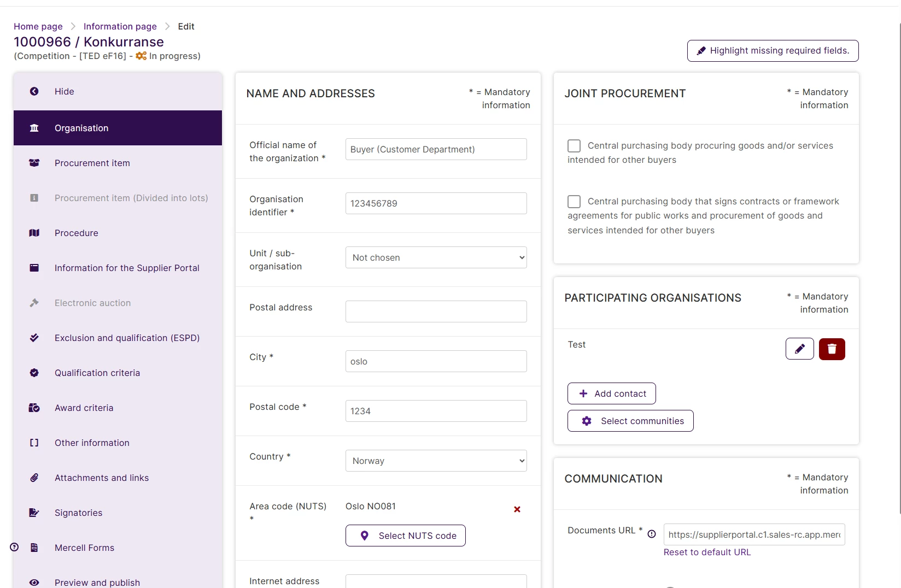Click the Select NUTS code button
Screen dimensions: 901x588
tap(405, 536)
